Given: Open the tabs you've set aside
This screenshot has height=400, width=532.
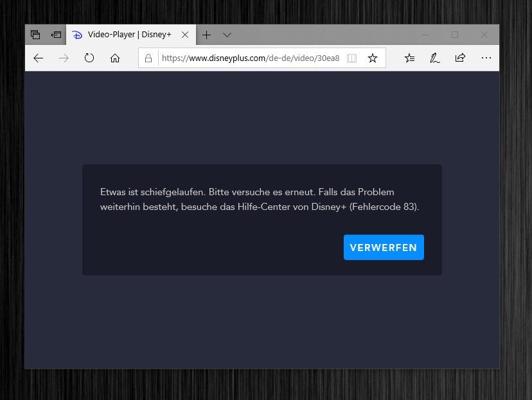Looking at the screenshot, I should 35,35.
